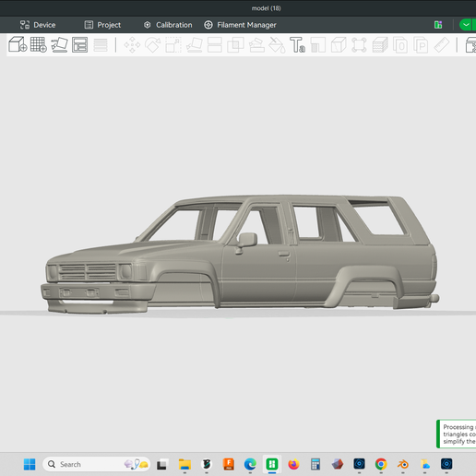
Task: Select the Support Painting tool icon
Action: pyautogui.click(x=256, y=45)
